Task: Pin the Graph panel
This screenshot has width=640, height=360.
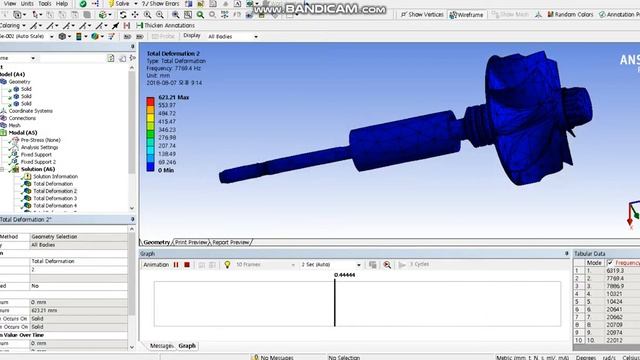Action: tap(566, 253)
